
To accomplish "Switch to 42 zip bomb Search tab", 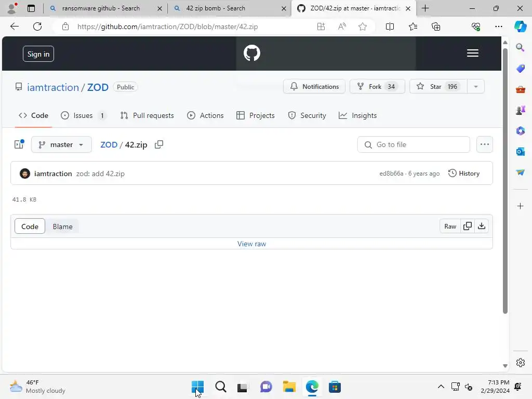I will tap(216, 8).
